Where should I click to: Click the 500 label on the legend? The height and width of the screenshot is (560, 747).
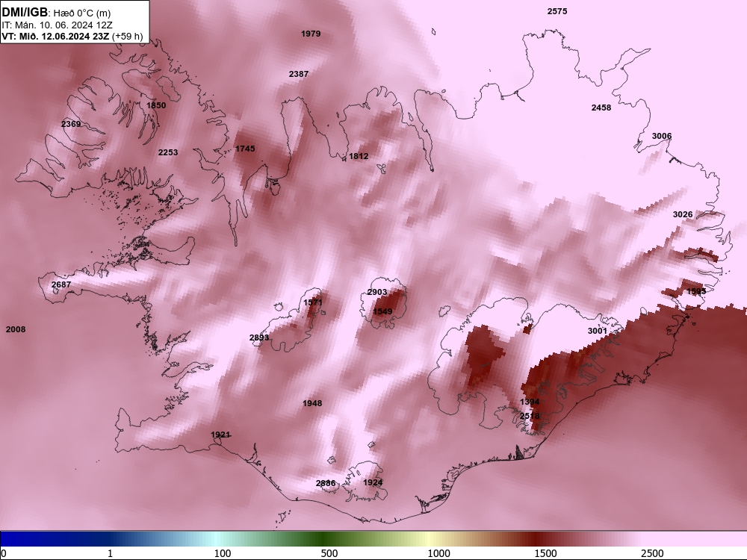pyautogui.click(x=329, y=553)
